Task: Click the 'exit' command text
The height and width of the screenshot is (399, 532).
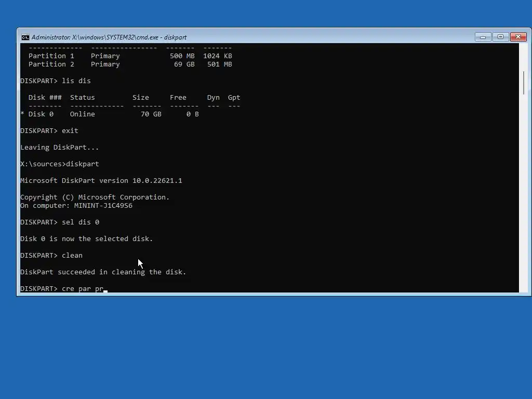Action: click(70, 130)
